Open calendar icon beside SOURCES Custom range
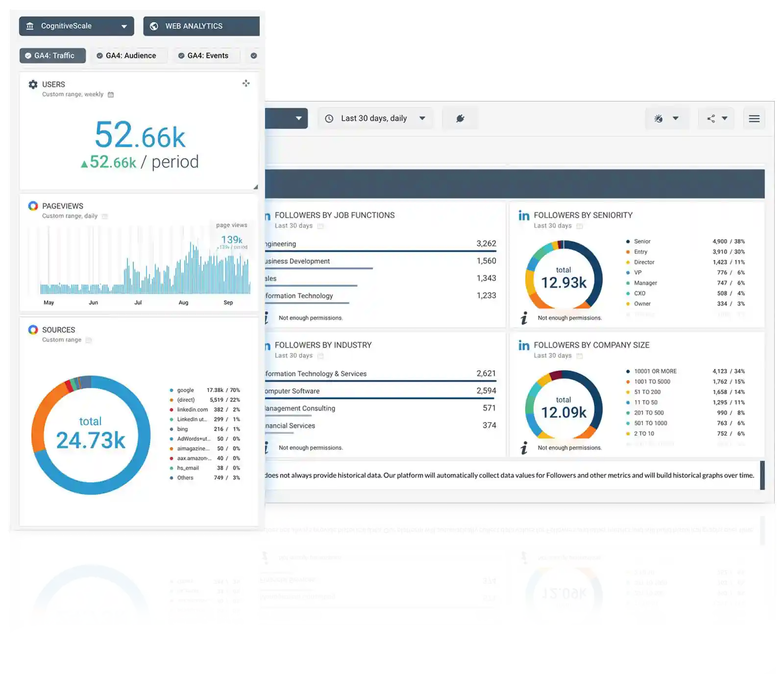Screen dimensions: 784x674 tap(89, 340)
